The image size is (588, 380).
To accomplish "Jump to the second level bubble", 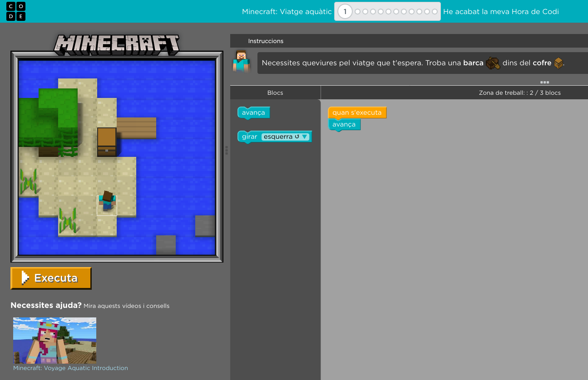I will tap(358, 12).
